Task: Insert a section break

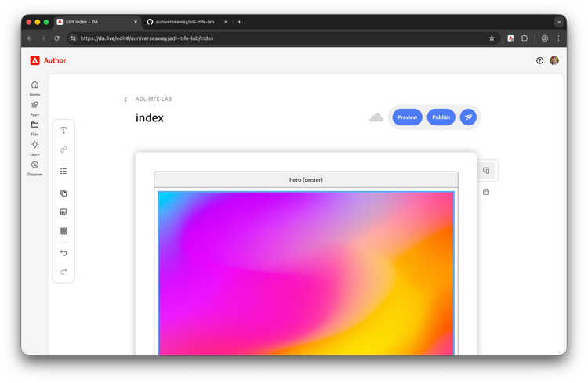Action: [x=64, y=231]
